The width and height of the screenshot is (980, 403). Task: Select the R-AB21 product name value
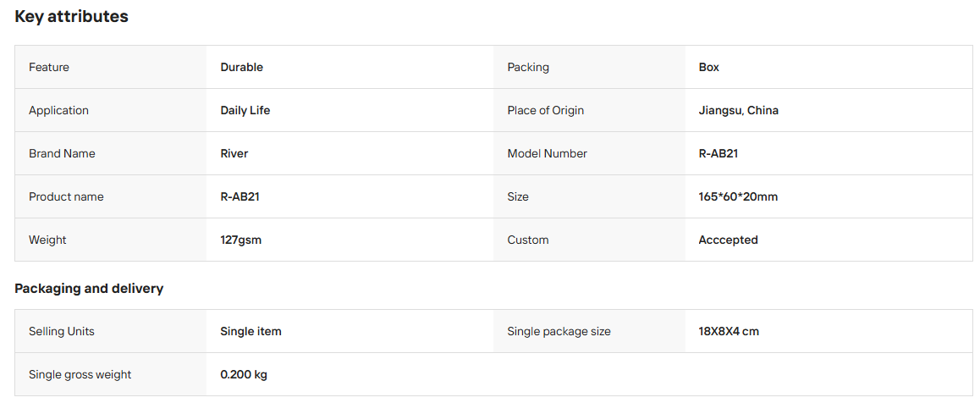[x=239, y=196]
